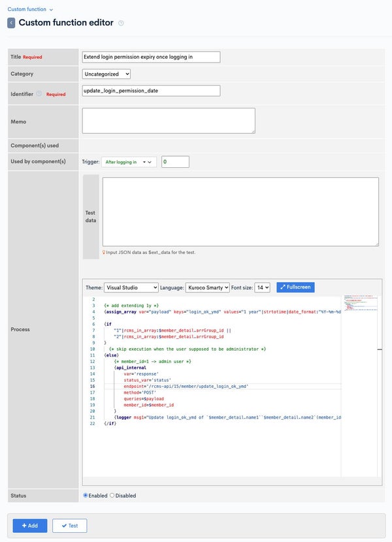Open the Category dropdown set to Uncategorized

point(106,74)
